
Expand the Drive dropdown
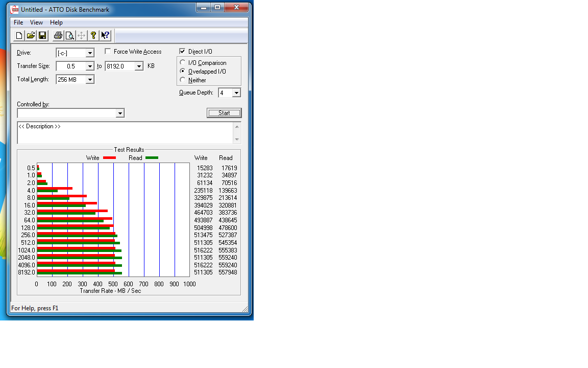[x=90, y=53]
